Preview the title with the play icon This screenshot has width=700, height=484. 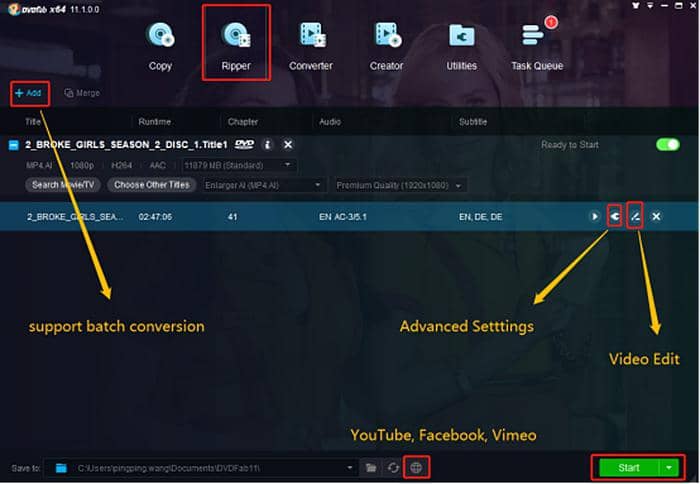click(596, 216)
